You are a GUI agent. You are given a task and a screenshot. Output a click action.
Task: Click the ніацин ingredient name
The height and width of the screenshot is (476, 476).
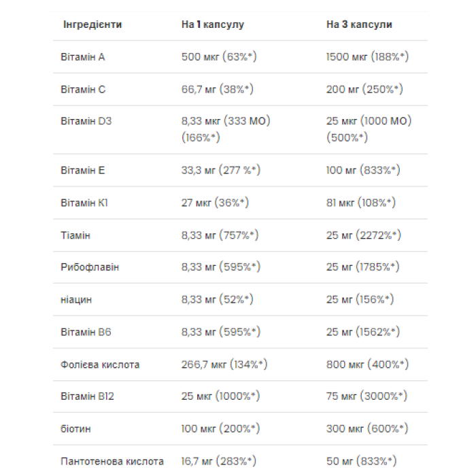click(x=75, y=299)
